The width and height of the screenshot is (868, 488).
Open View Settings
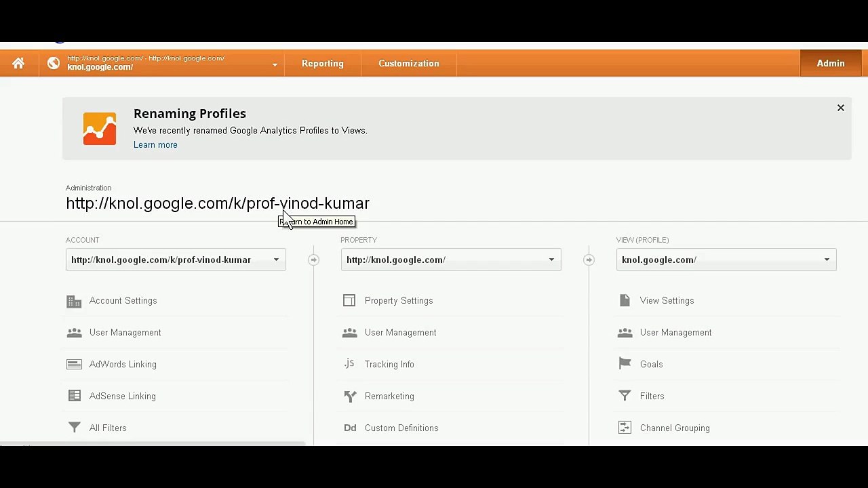[667, 301]
